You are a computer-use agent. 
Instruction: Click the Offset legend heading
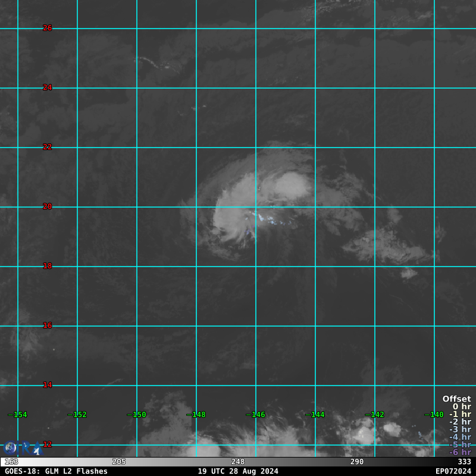[456, 399]
